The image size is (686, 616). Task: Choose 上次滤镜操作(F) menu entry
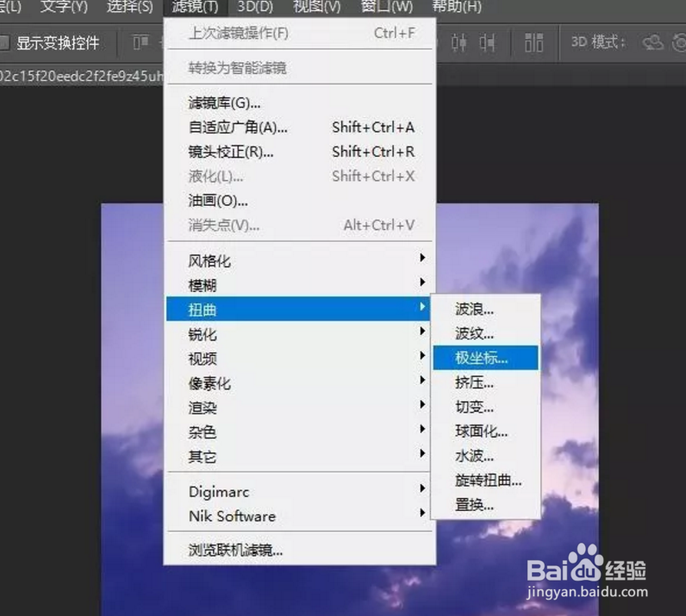click(x=300, y=34)
